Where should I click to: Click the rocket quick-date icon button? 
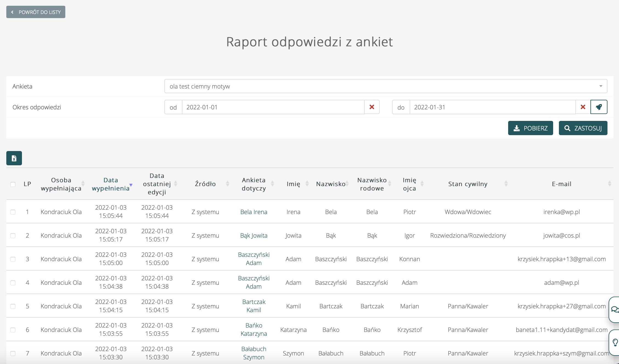(x=599, y=107)
